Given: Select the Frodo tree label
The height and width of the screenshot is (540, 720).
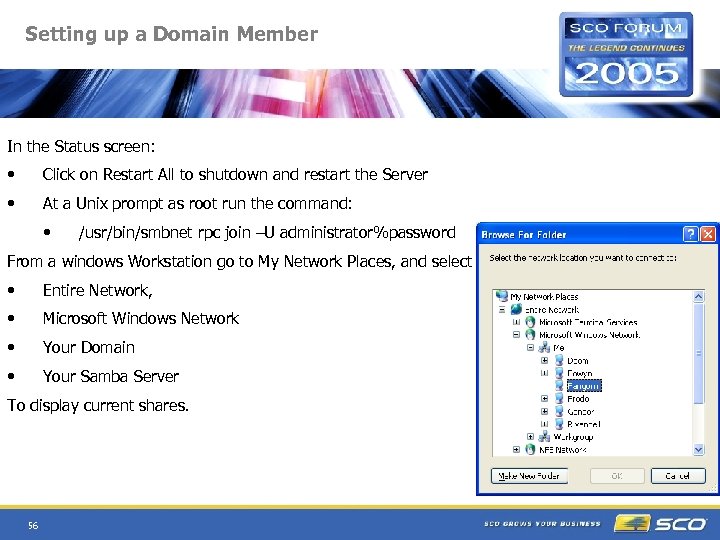Looking at the screenshot, I should [578, 399].
